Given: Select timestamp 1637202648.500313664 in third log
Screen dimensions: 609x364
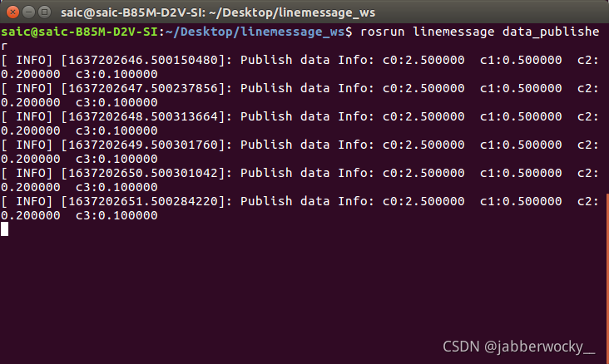Looking at the screenshot, I should (143, 116).
